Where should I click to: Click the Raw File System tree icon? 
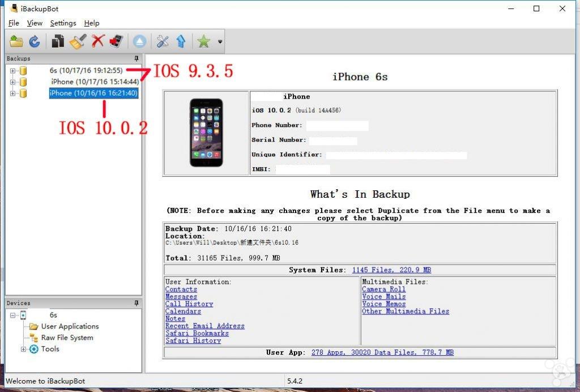coord(34,338)
